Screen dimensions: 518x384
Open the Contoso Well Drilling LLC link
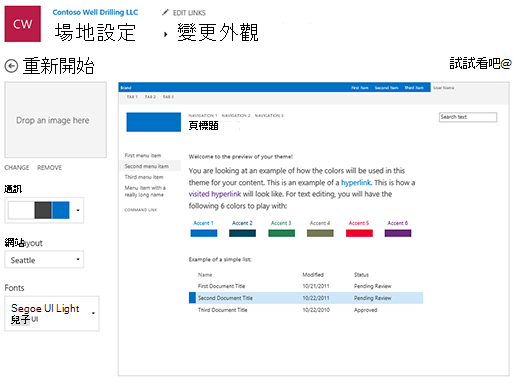pos(95,12)
